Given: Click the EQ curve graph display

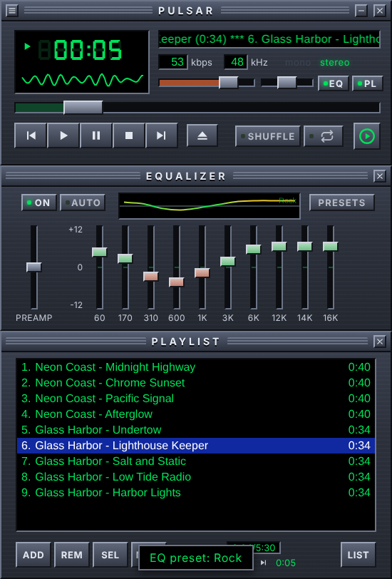Looking at the screenshot, I should [x=210, y=205].
